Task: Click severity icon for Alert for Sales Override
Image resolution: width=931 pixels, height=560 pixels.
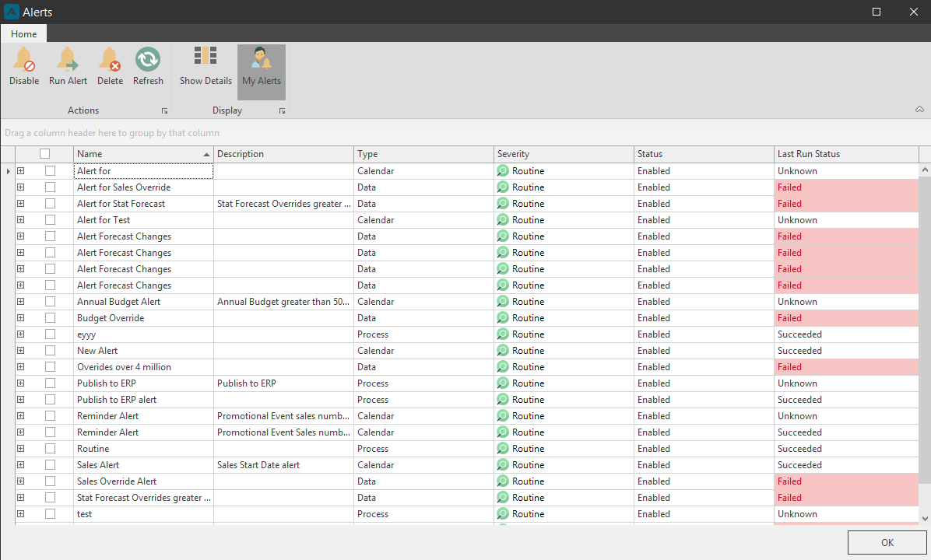Action: (503, 187)
